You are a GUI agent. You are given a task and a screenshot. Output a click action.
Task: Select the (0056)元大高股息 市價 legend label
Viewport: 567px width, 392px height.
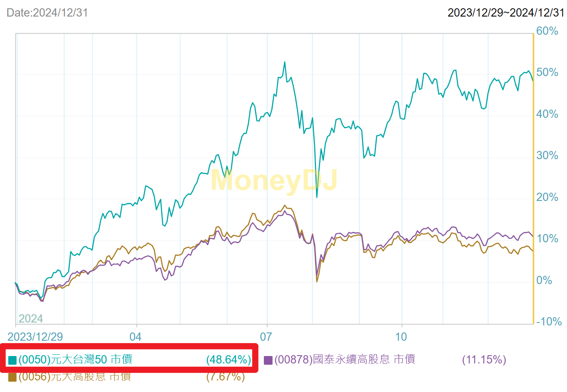pyautogui.click(x=74, y=376)
